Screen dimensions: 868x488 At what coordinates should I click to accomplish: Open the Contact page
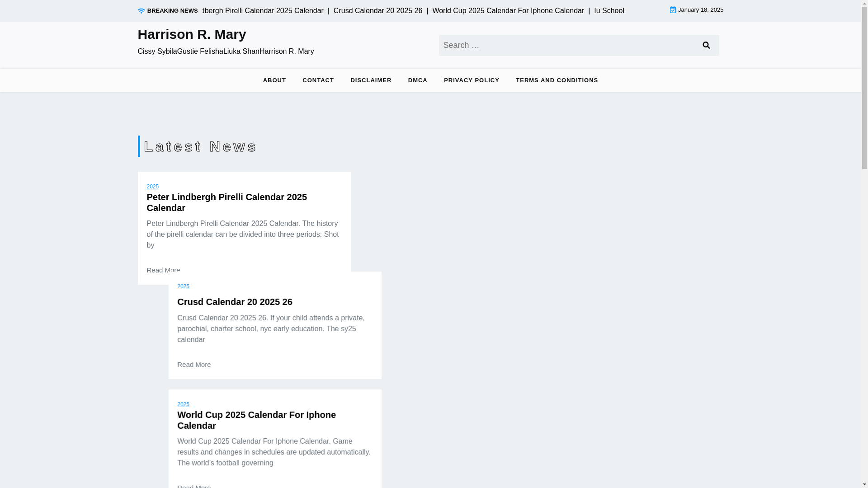click(318, 80)
